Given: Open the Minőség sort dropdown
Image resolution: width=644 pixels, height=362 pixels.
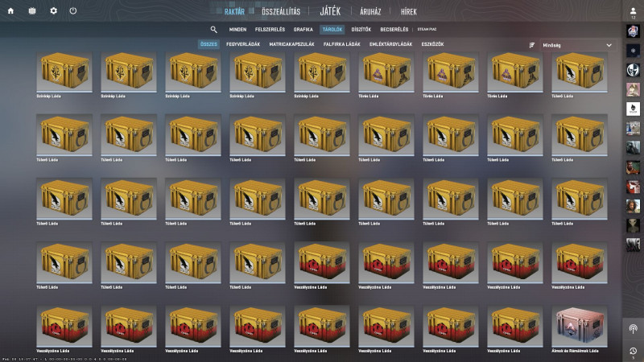Looking at the screenshot, I should pyautogui.click(x=577, y=45).
